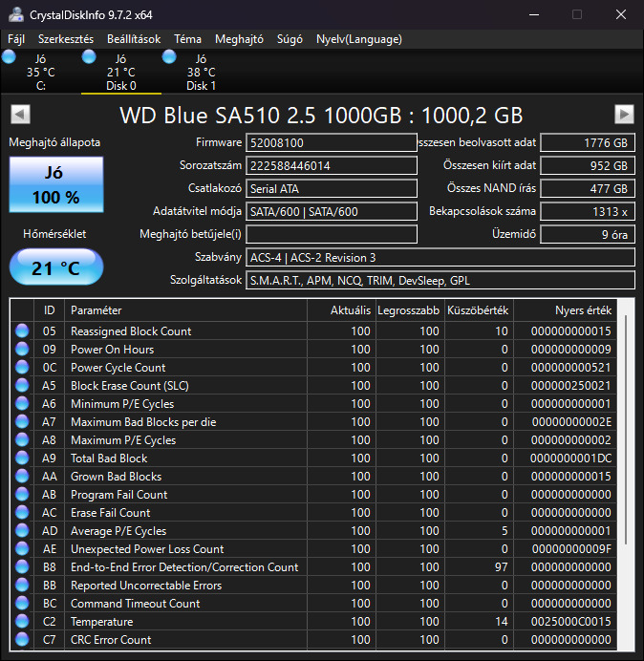
Task: Click the Firmware field 52008100
Action: click(x=331, y=142)
